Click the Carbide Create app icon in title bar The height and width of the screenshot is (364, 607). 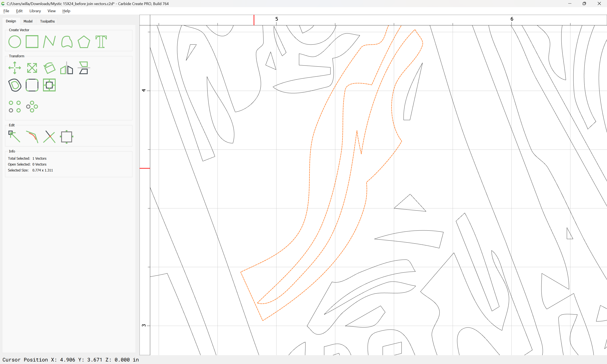click(x=3, y=4)
